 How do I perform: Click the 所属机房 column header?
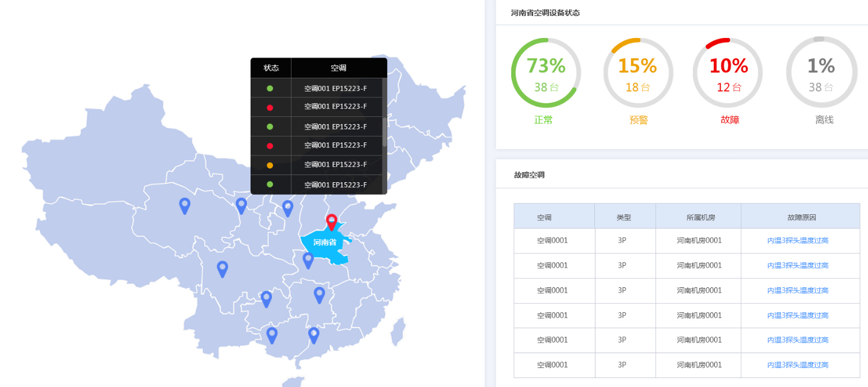click(700, 217)
